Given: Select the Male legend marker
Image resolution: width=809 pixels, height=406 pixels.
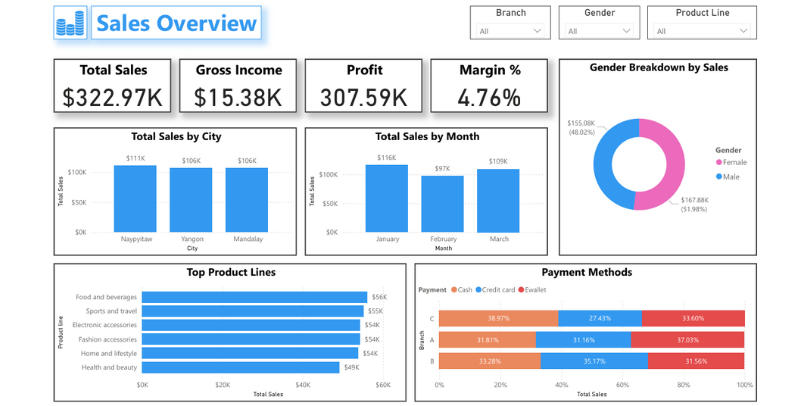Looking at the screenshot, I should pos(718,176).
